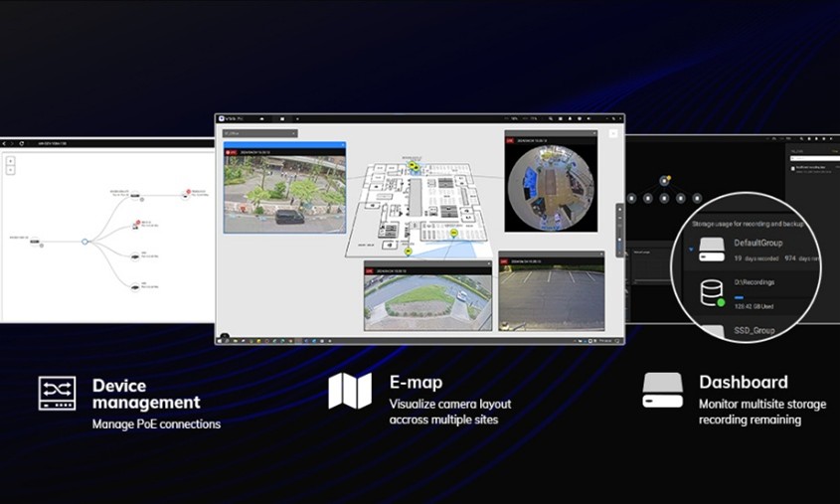Click the central hollow node in topology graph

point(85,241)
